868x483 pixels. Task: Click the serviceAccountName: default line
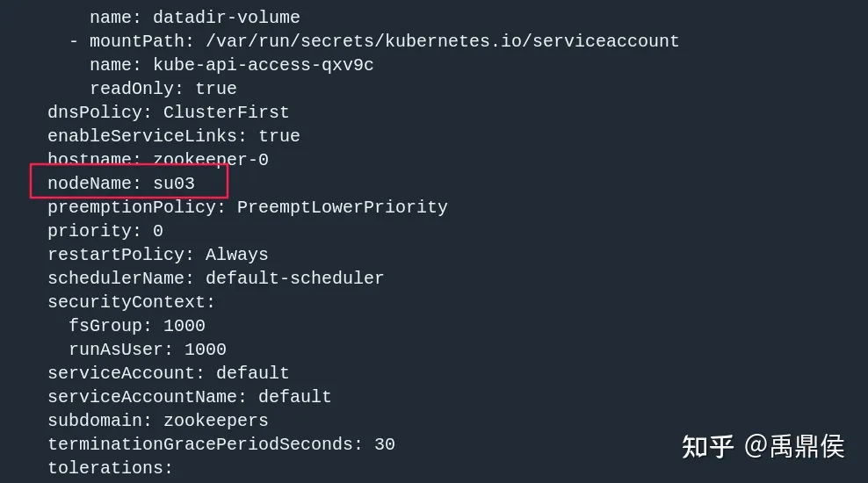pos(189,397)
